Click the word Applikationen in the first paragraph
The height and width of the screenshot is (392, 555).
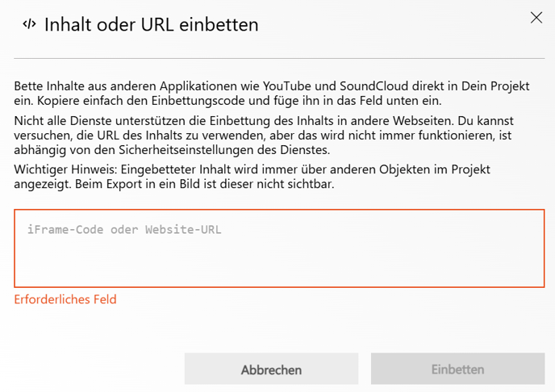click(x=198, y=86)
